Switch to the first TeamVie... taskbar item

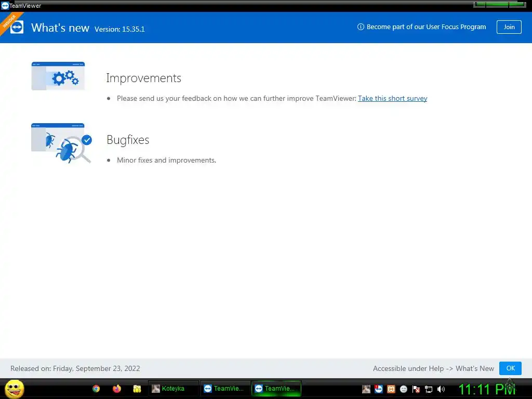click(x=224, y=389)
